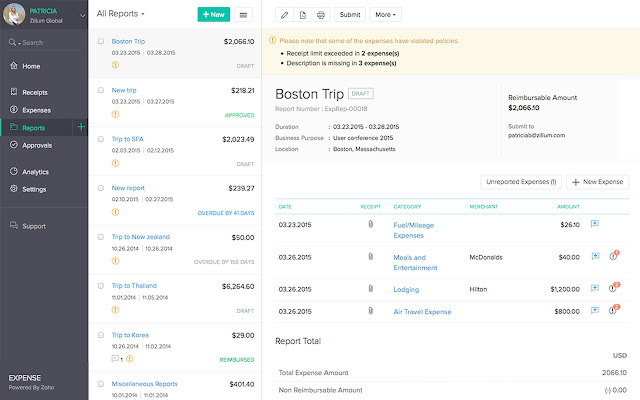This screenshot has width=640, height=400.
Task: Click the Unreported Expenses button
Action: click(x=521, y=182)
